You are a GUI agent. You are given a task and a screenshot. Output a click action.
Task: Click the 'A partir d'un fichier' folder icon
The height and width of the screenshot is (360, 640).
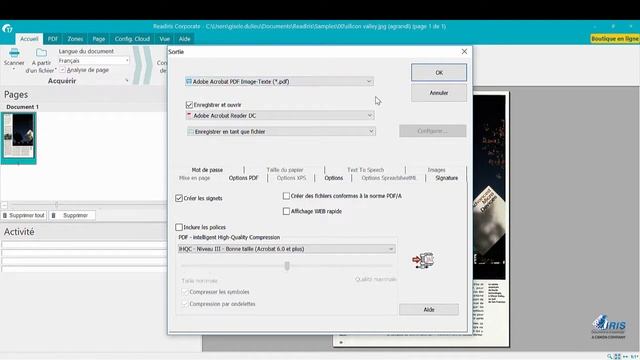(x=41, y=53)
